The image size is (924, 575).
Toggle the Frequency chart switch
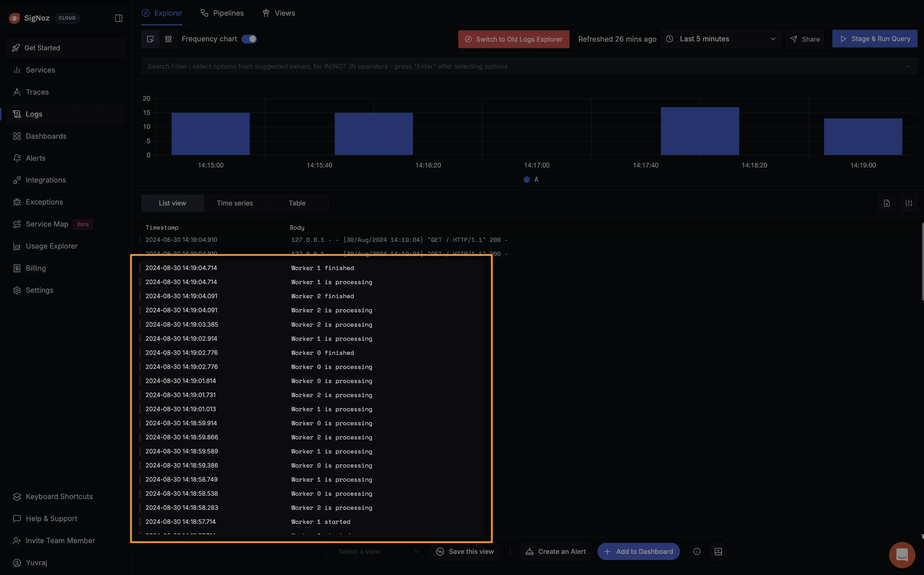point(249,39)
